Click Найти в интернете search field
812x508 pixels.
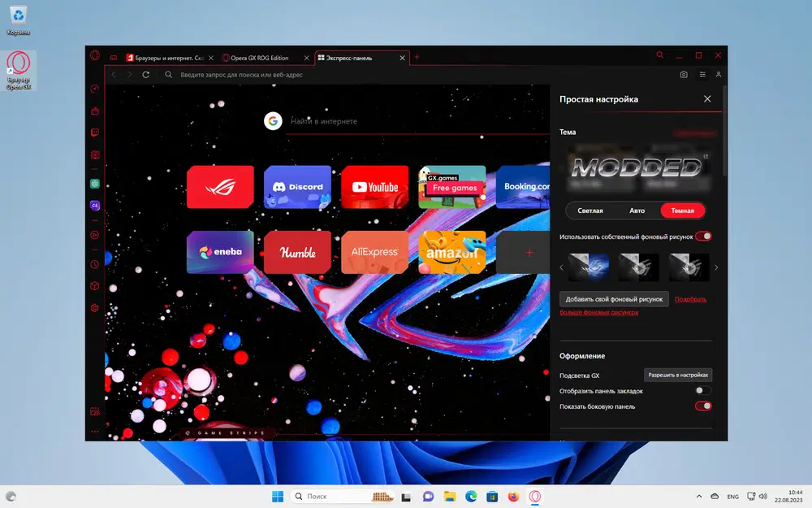click(417, 121)
